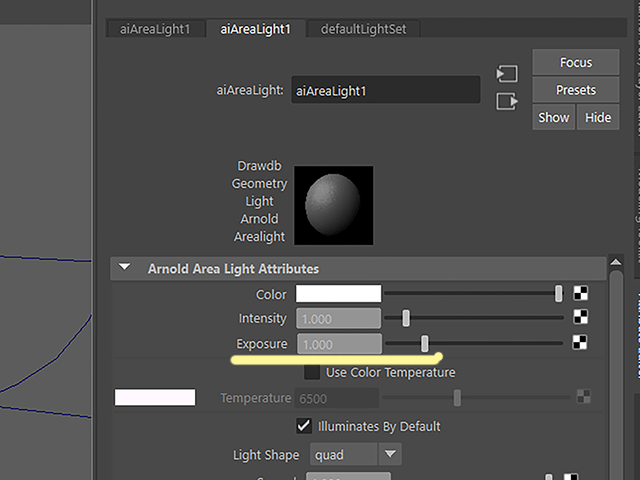Click the attribute editor vertical scrollbar
Image resolution: width=640 pixels, height=480 pixels.
616,376
